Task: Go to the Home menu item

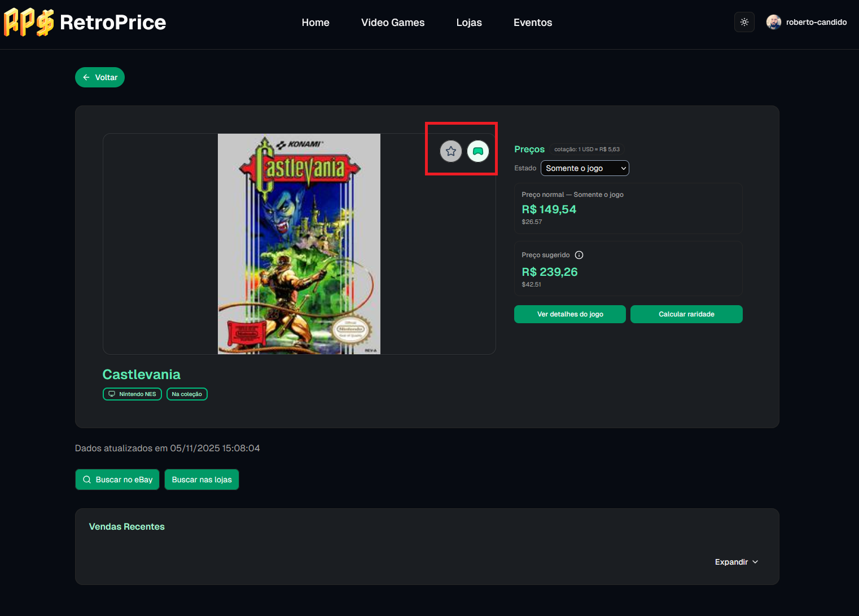Action: [315, 23]
